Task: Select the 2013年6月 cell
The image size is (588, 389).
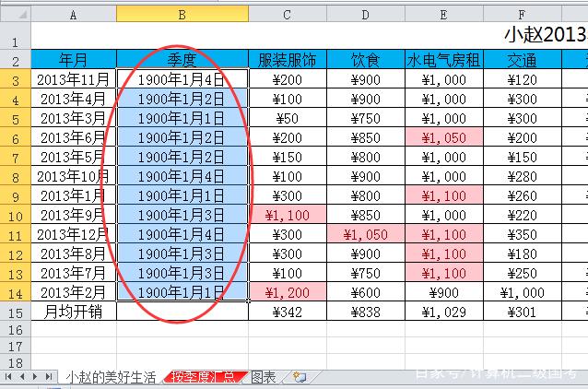Action: pyautogui.click(x=74, y=137)
